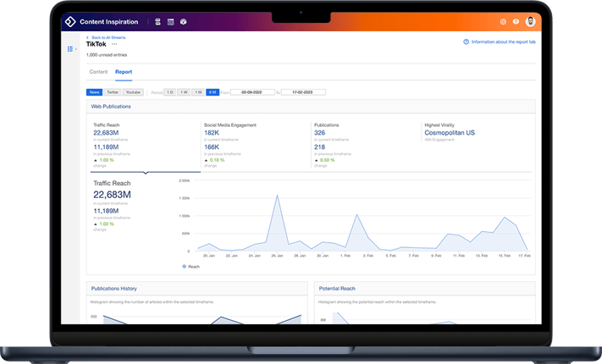The height and width of the screenshot is (364, 602).
Task: Click the '1,000 unread entries' text
Action: coord(107,55)
